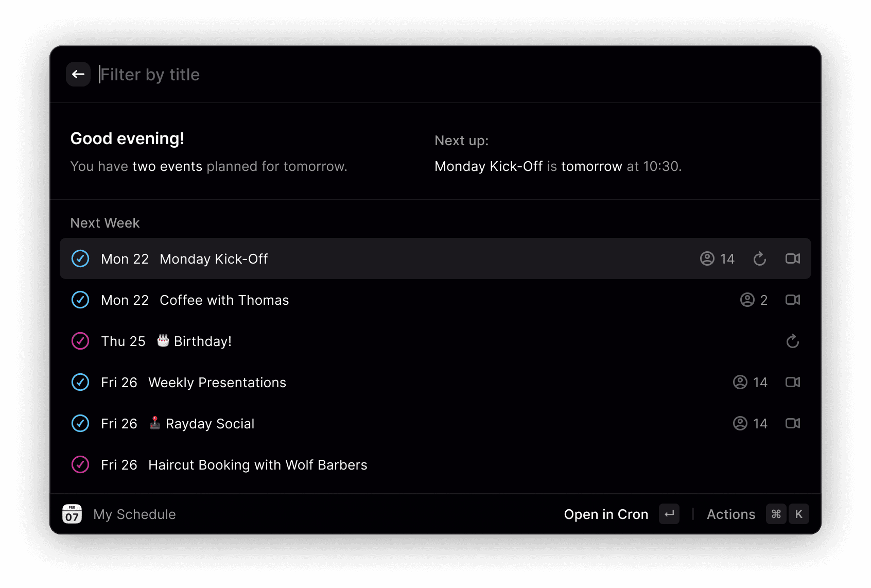871x588 pixels.
Task: Toggle the check circle for Haircut Booking
Action: [x=80, y=464]
